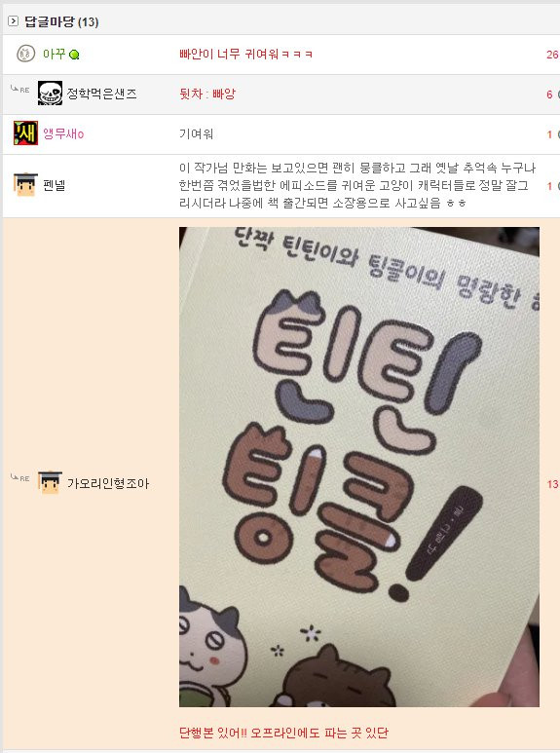Open 펜넬 username link
Image resolution: width=560 pixels, height=753 pixels.
click(54, 185)
